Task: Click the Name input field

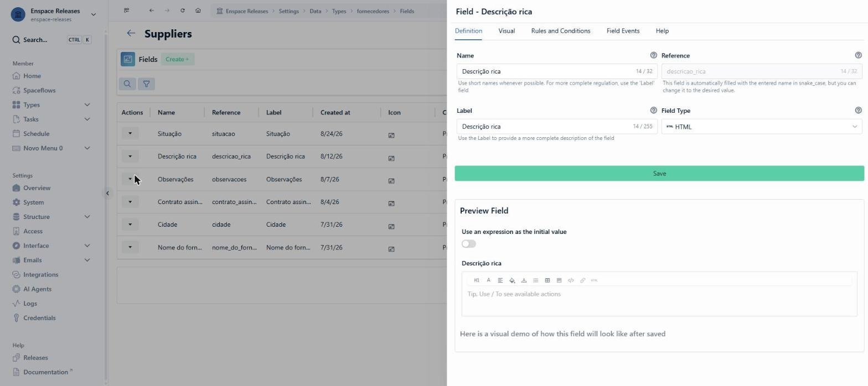Action: pyautogui.click(x=557, y=71)
